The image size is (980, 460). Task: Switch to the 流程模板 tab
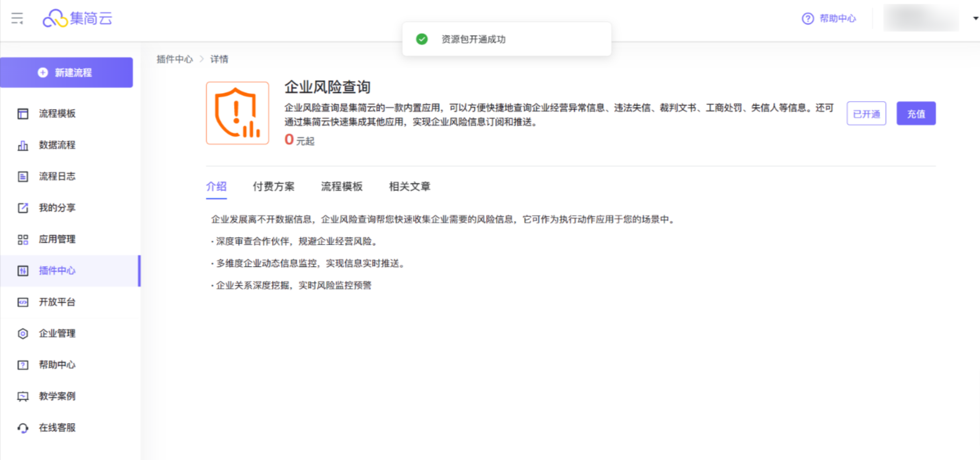click(x=342, y=187)
